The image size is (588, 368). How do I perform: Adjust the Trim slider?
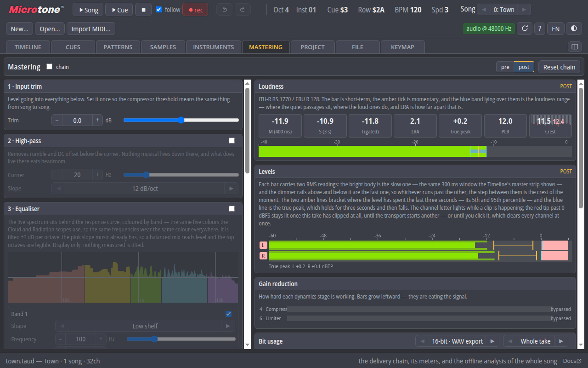(181, 120)
